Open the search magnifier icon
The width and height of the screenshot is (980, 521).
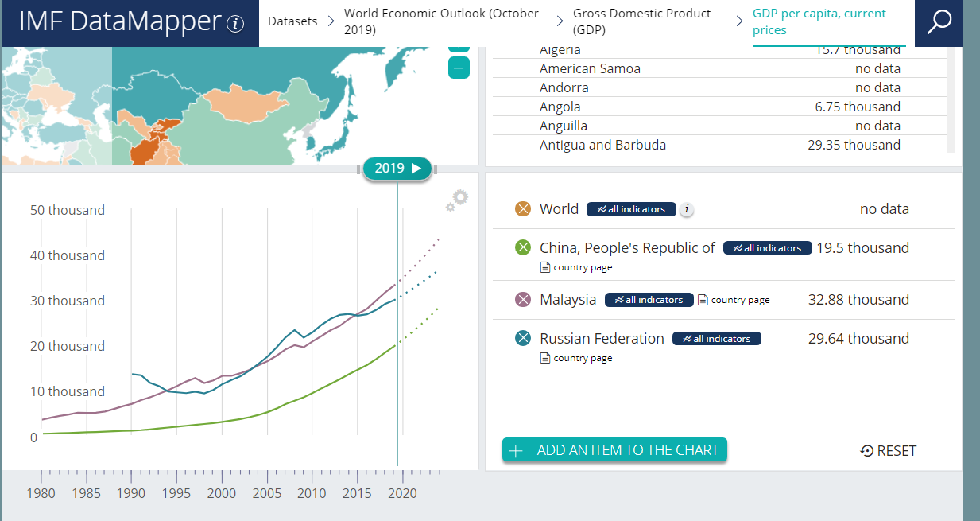939,22
